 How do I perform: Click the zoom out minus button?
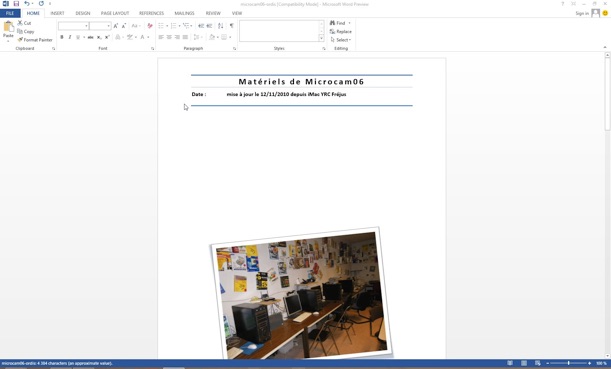547,363
